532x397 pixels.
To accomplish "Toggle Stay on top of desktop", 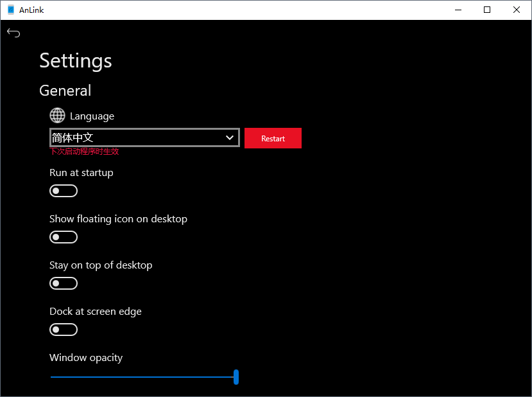I will click(x=64, y=283).
